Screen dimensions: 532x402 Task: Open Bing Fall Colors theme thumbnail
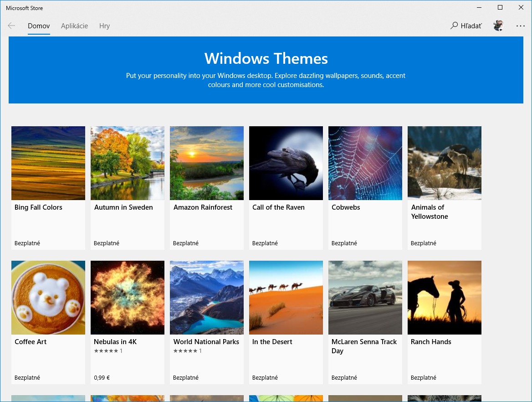48,163
